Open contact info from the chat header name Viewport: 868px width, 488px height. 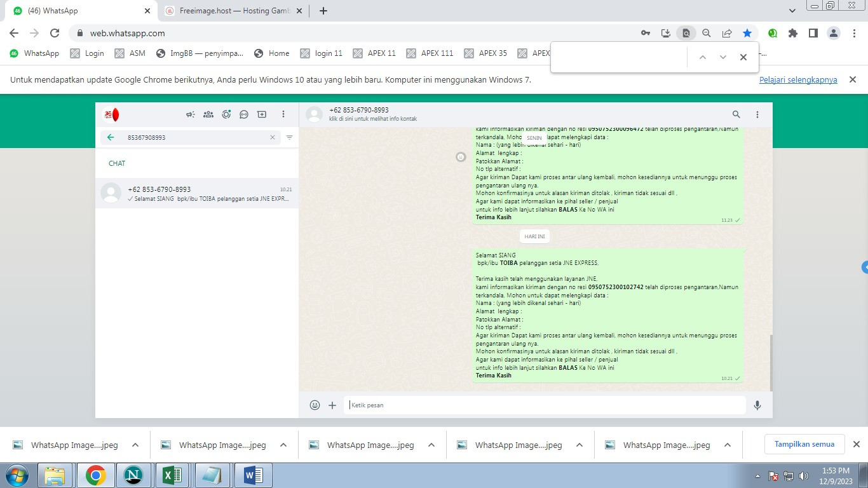(359, 110)
